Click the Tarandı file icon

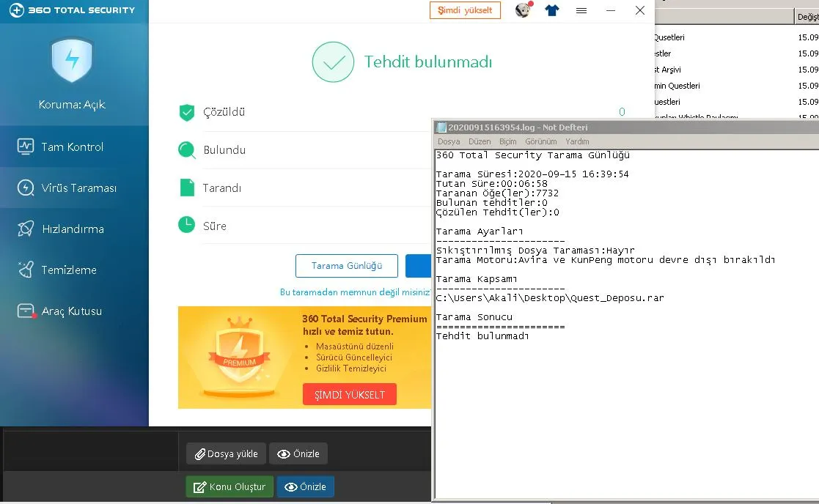pyautogui.click(x=186, y=188)
